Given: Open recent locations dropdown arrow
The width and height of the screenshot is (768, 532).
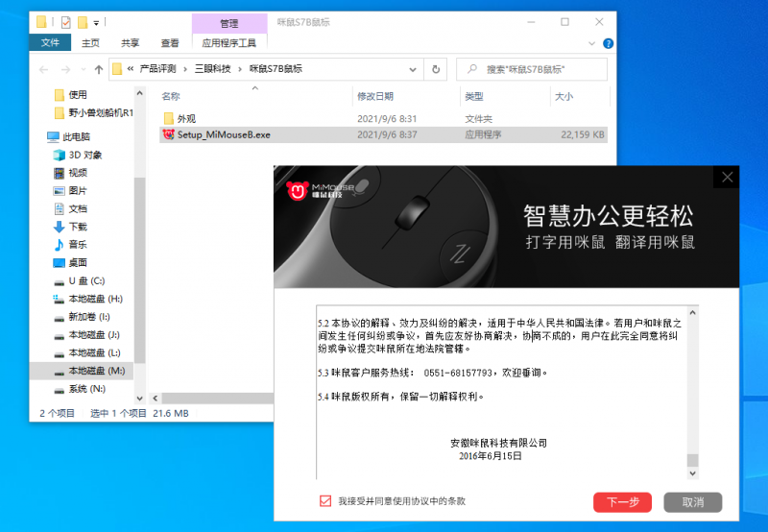Looking at the screenshot, I should [83, 69].
